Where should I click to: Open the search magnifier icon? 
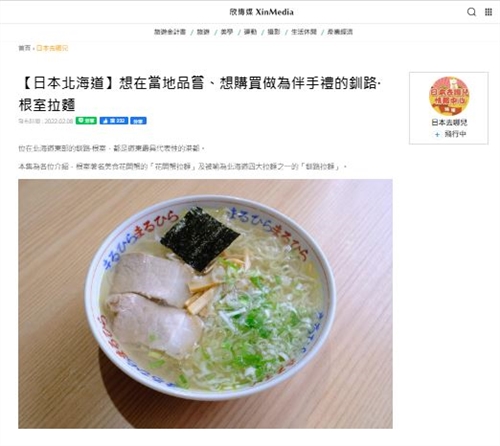(471, 12)
